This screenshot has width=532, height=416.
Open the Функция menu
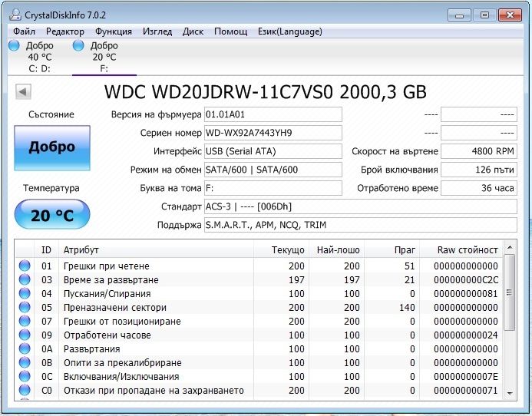pos(114,31)
